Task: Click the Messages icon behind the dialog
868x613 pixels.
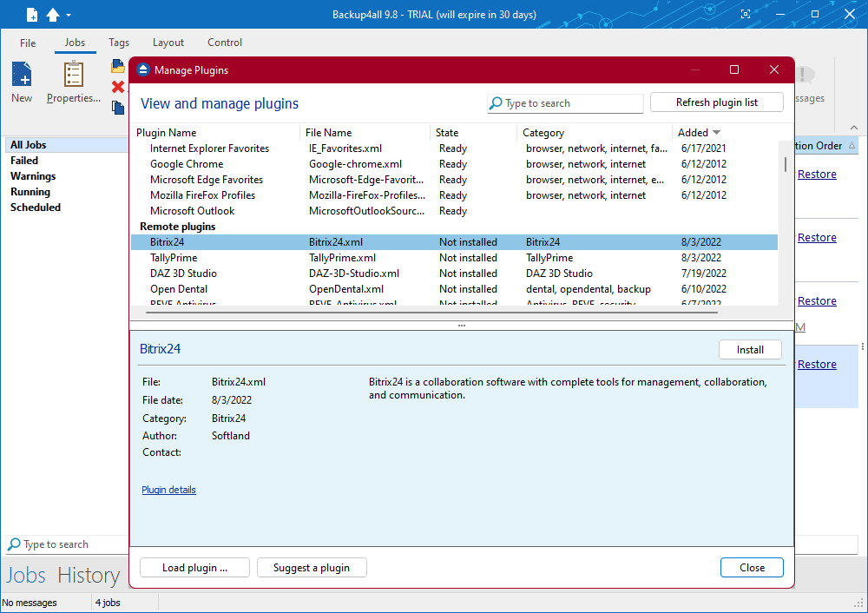Action: point(806,74)
